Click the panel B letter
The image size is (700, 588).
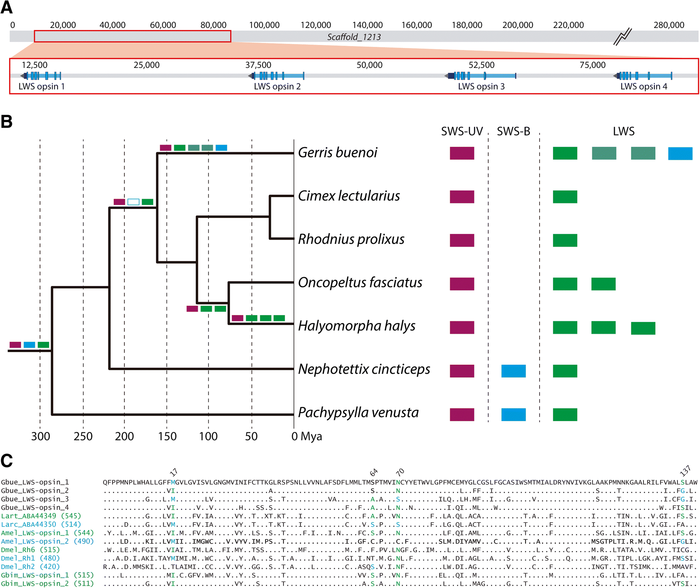point(6,122)
